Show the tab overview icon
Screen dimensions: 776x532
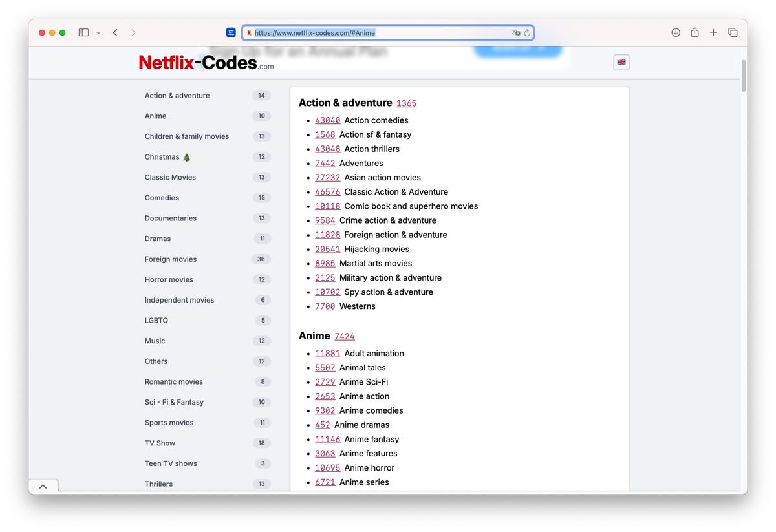733,32
